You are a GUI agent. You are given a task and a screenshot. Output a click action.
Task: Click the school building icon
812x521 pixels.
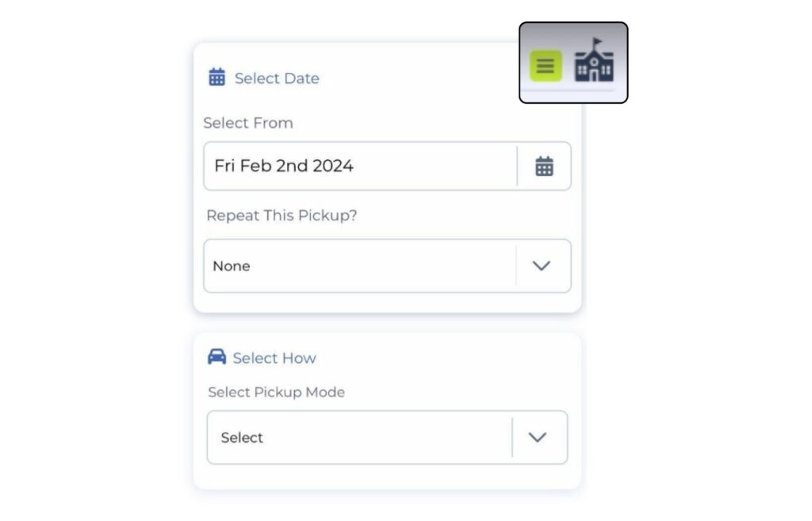tap(594, 62)
